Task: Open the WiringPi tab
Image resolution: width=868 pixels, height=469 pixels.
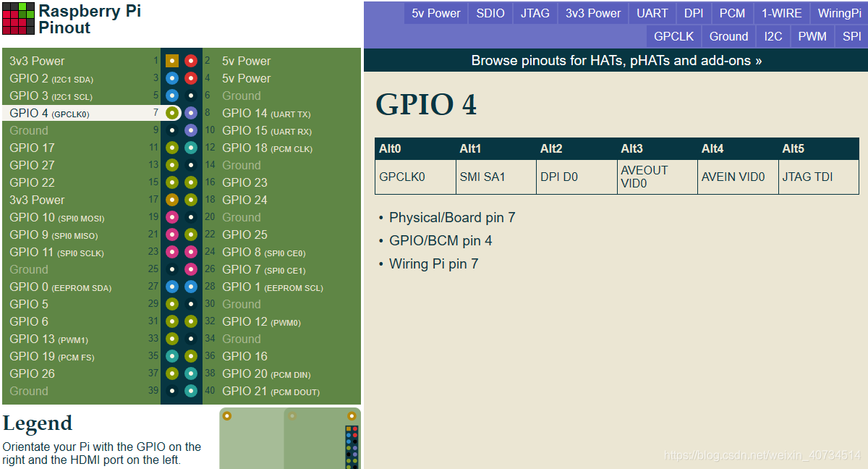Action: tap(839, 13)
